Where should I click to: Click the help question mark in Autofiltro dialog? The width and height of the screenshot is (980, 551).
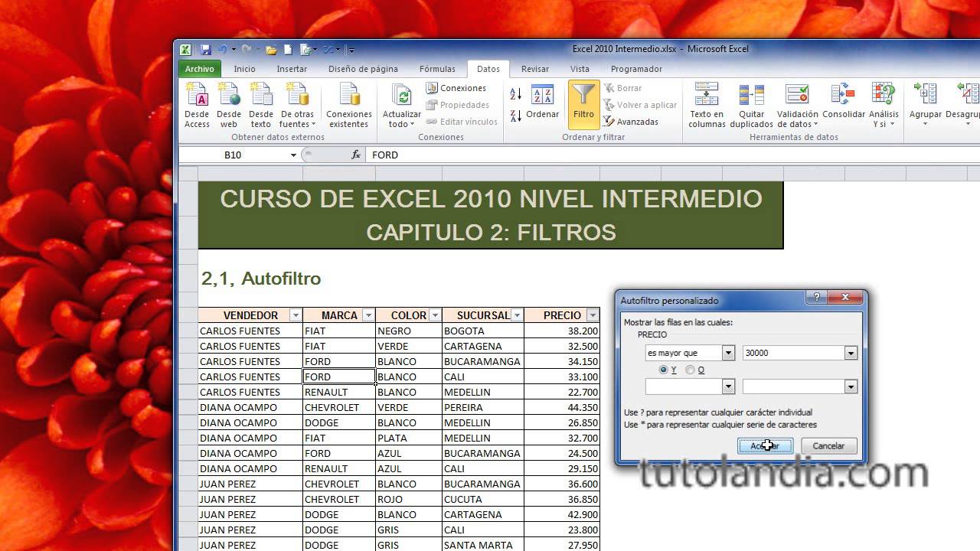coord(816,298)
